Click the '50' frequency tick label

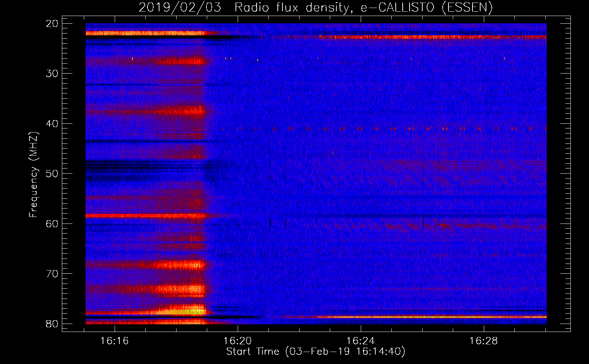[x=52, y=174]
